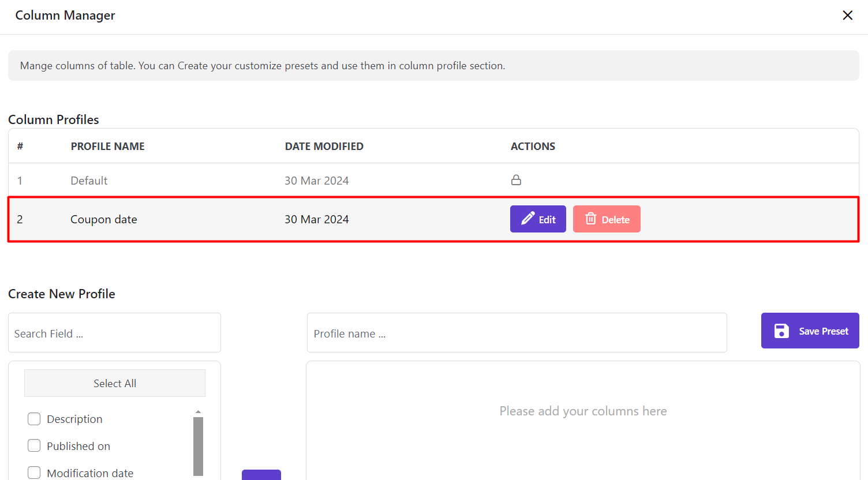Click the DATE MODIFIED column header
This screenshot has height=480, width=868.
324,147
